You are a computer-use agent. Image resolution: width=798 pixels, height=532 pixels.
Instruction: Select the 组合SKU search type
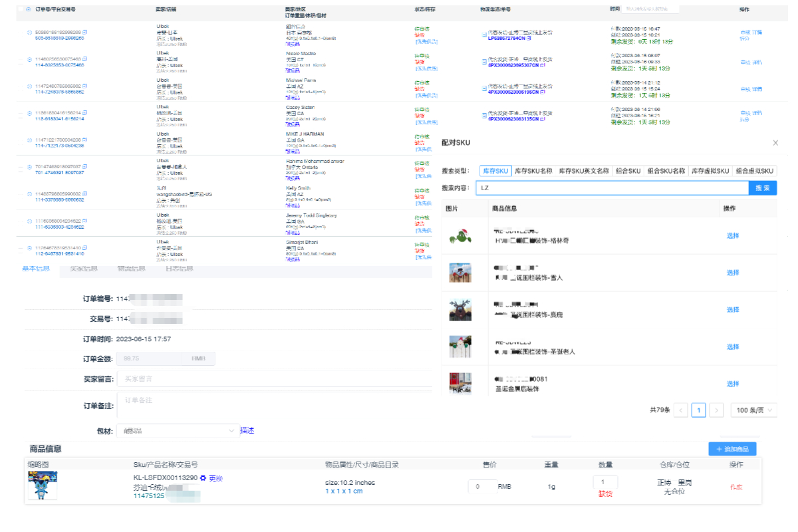coord(627,171)
